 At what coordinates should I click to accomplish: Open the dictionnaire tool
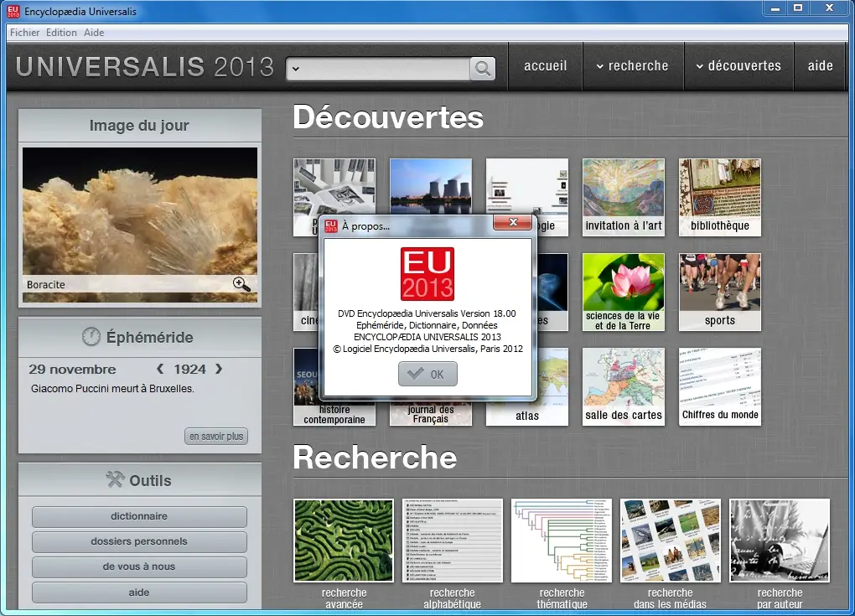(x=139, y=516)
